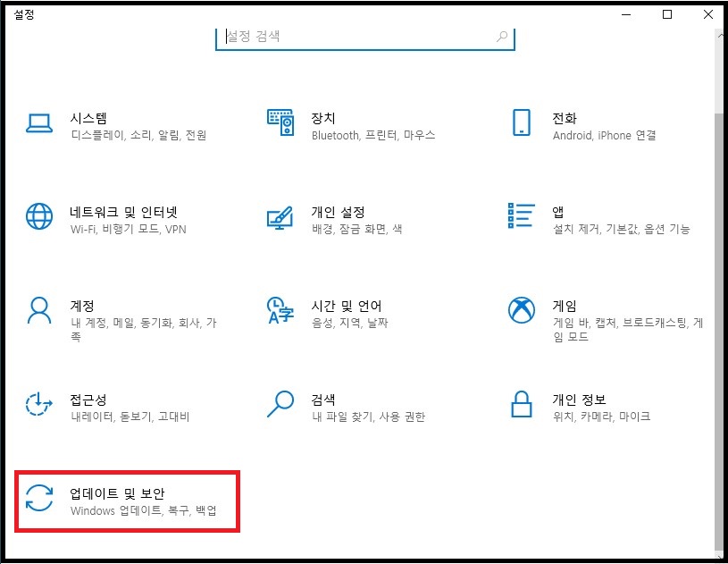The image size is (728, 564).
Task: Click the scrollbar up arrow
Action: coord(719,36)
